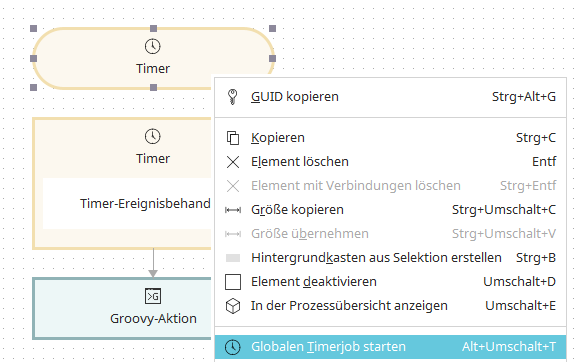Select In der Prozessübersicht anzeigen

[391, 306]
